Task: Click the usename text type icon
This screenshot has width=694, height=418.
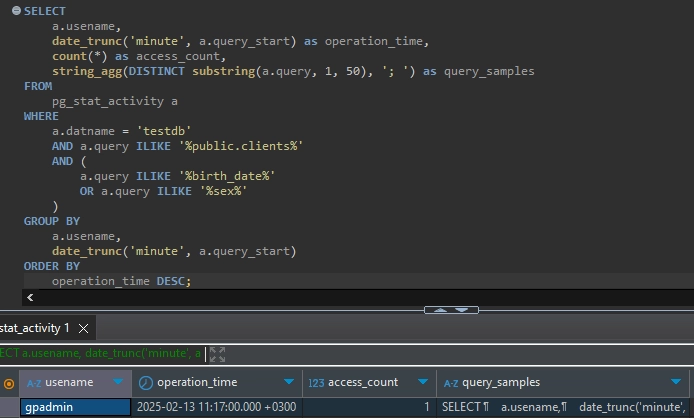Action: tap(34, 382)
